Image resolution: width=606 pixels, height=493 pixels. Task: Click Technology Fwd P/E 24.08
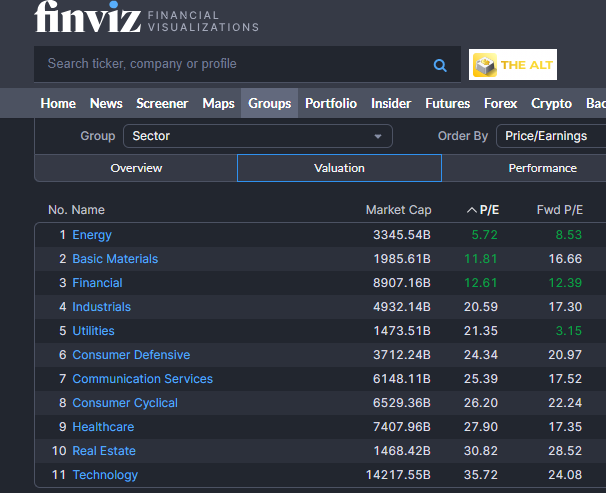(565, 474)
